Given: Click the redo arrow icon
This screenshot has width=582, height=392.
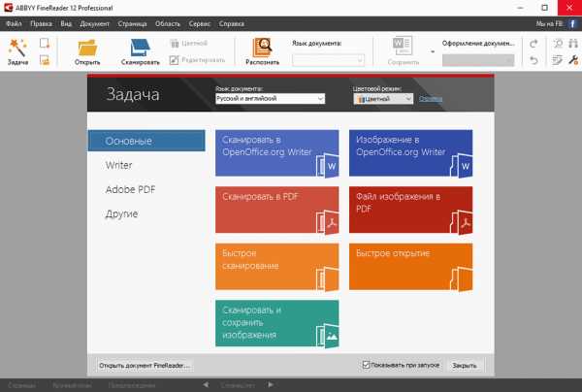Looking at the screenshot, I should pyautogui.click(x=533, y=44).
